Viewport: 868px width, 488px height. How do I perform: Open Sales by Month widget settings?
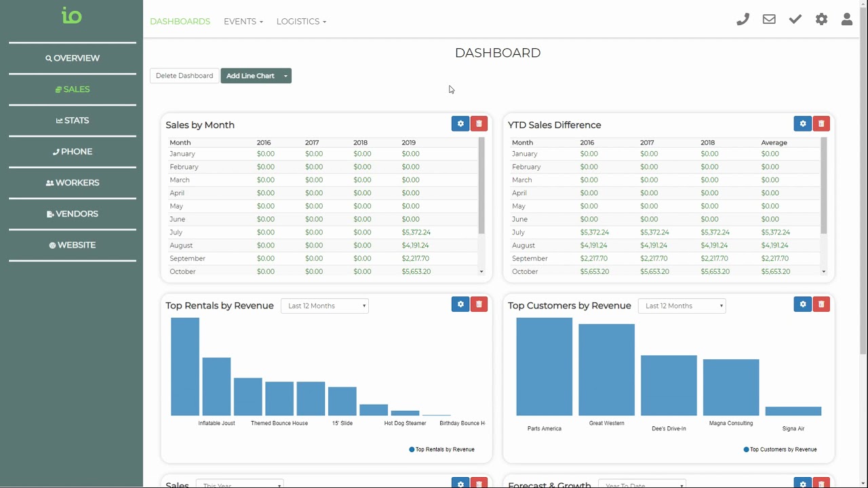coord(460,123)
